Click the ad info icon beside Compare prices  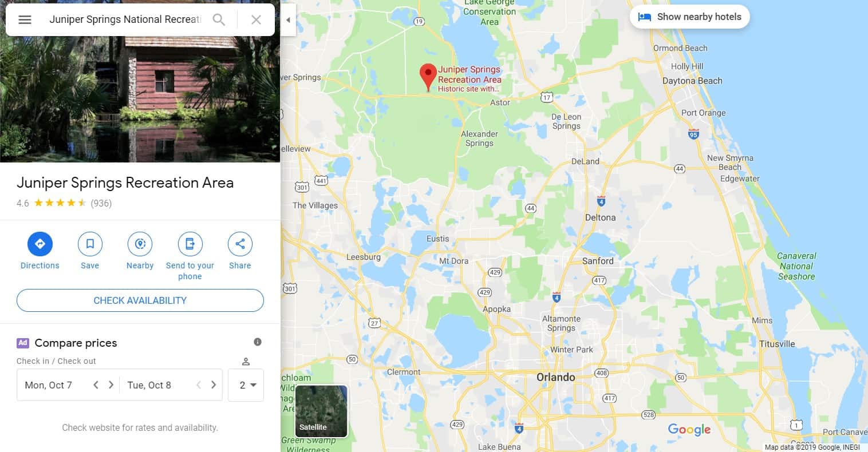[x=258, y=342]
